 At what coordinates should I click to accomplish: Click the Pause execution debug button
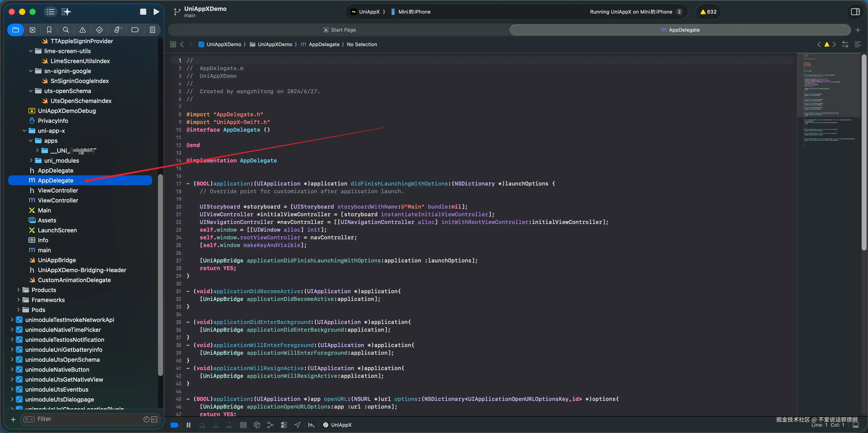coord(188,425)
